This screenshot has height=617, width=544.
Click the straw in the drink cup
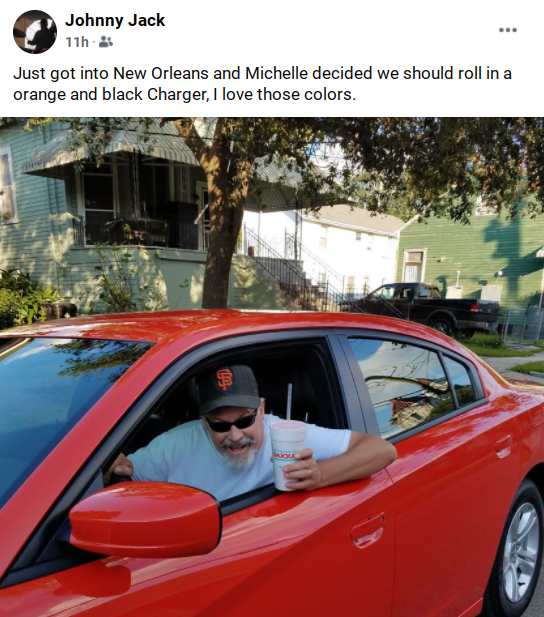[289, 402]
